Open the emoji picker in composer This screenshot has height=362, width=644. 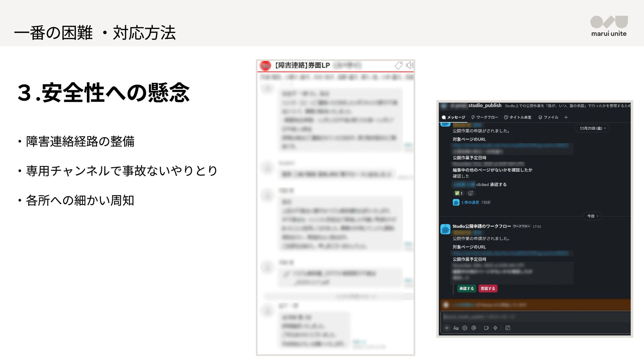coord(465,328)
